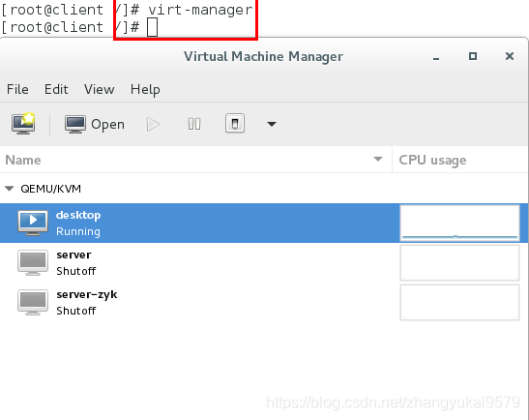529x420 pixels.
Task: Click the server-zyk CPU usage graph
Action: click(x=459, y=302)
